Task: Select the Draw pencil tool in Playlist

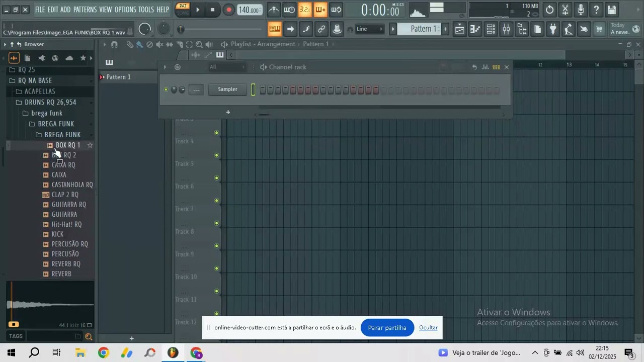Action: (x=130, y=44)
